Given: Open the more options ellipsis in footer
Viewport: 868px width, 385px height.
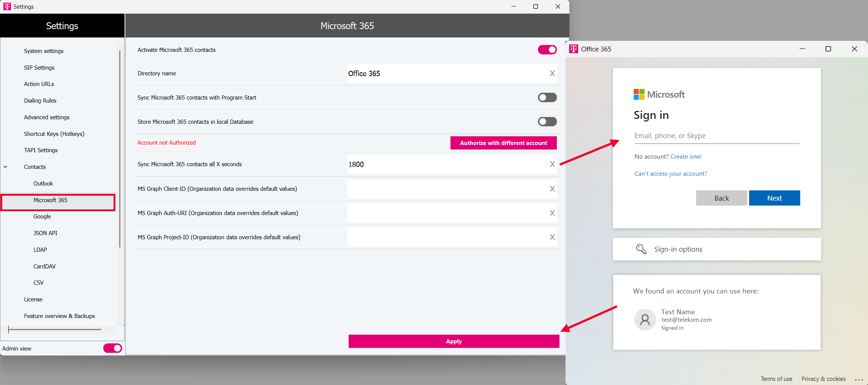Looking at the screenshot, I should click(x=859, y=379).
